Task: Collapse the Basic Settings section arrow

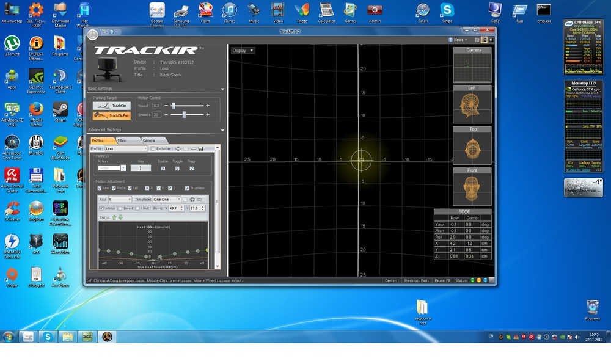Action: 222,89
